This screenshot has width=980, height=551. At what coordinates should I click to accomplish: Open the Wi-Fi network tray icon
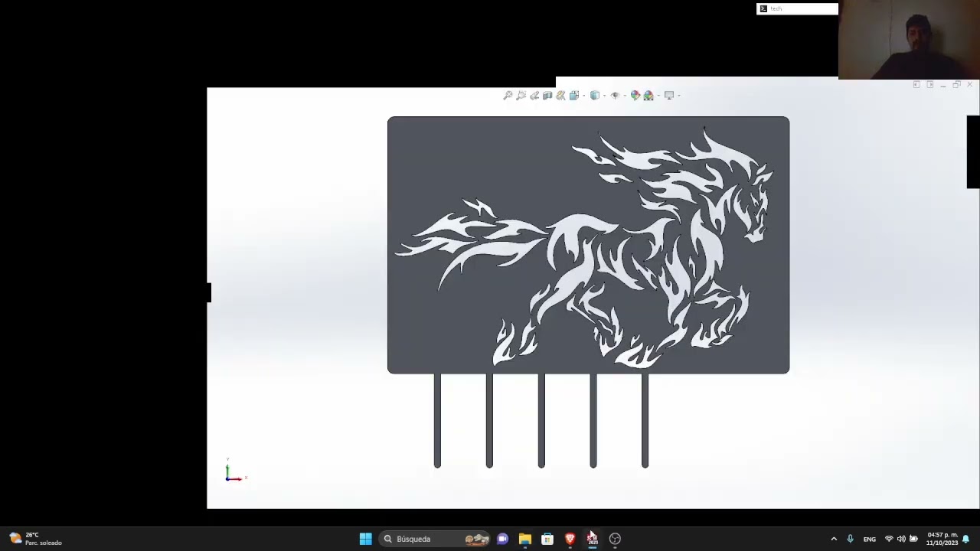point(889,539)
